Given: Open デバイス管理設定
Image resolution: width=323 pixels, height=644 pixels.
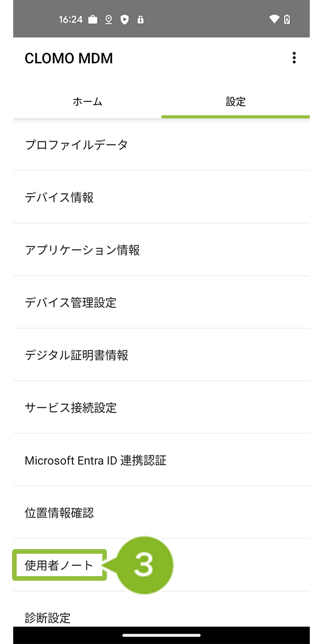Looking at the screenshot, I should pyautogui.click(x=161, y=302).
